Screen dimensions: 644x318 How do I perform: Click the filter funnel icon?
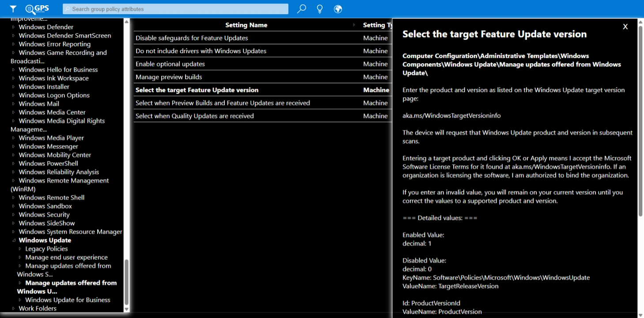[x=13, y=9]
